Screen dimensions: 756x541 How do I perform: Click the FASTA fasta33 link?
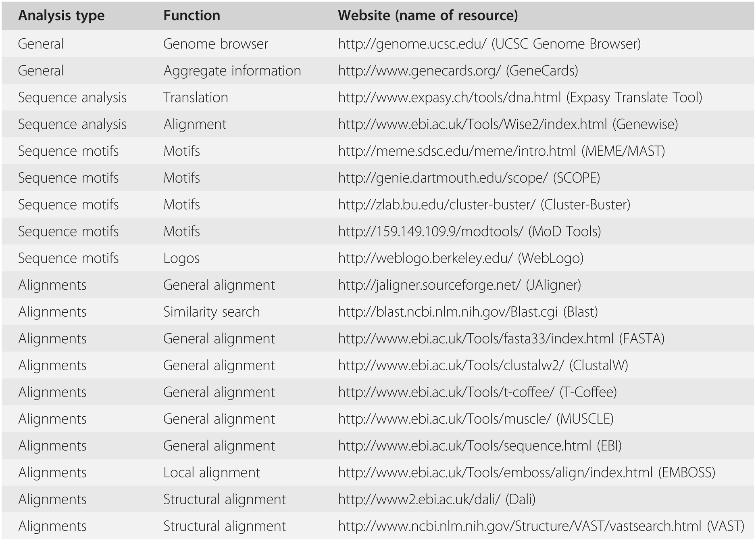[x=476, y=338]
